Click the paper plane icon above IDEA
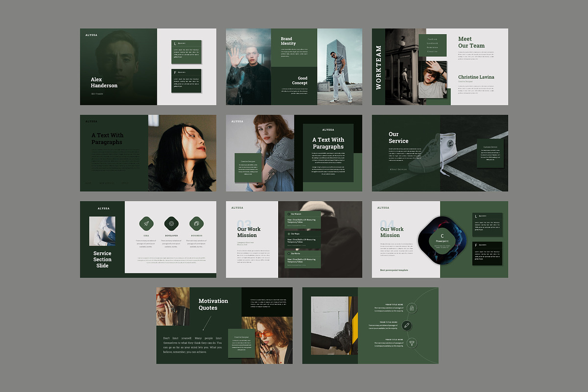Image resolution: width=588 pixels, height=392 pixels. point(146,223)
